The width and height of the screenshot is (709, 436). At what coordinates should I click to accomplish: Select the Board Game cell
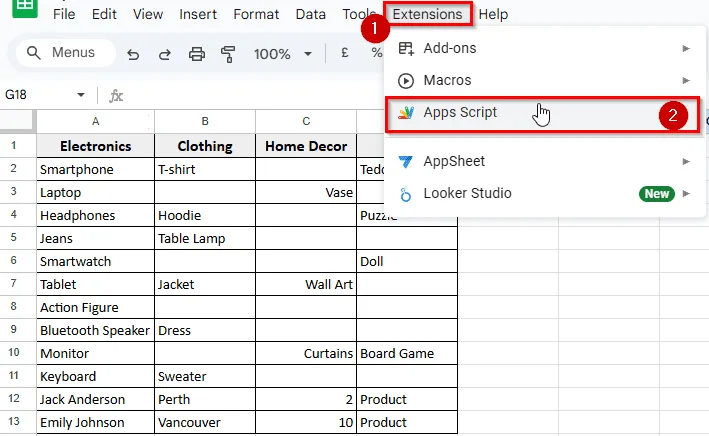(407, 353)
